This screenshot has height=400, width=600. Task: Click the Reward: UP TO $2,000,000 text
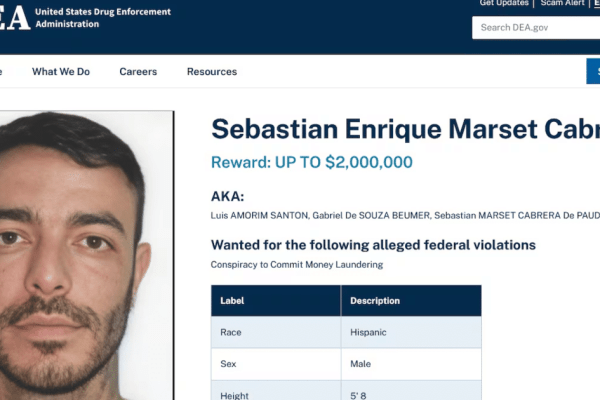point(311,163)
